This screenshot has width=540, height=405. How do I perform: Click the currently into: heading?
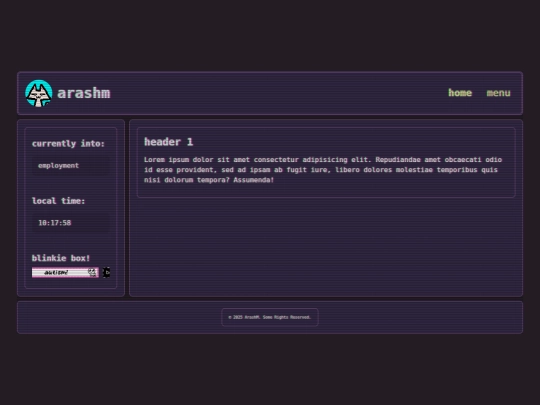[x=68, y=144]
